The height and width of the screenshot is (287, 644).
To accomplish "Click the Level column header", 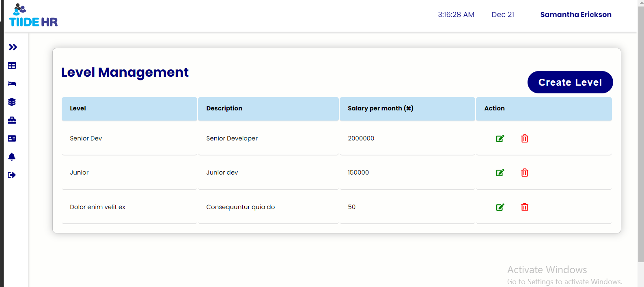I will pos(129,109).
